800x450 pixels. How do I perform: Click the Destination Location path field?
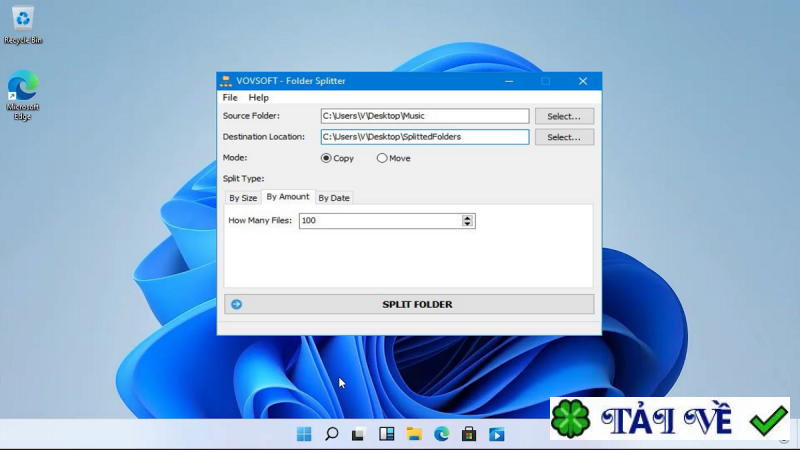tap(425, 137)
